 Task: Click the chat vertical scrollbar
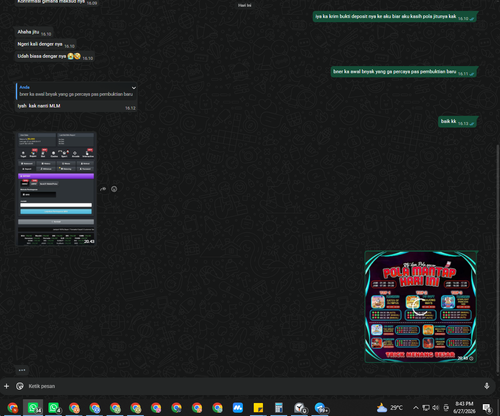(498, 260)
